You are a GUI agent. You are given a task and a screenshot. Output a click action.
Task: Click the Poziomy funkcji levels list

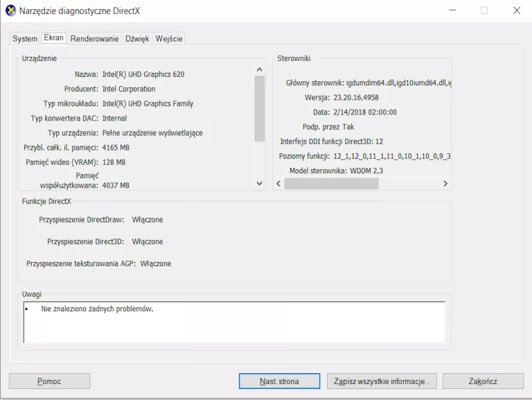pyautogui.click(x=392, y=156)
